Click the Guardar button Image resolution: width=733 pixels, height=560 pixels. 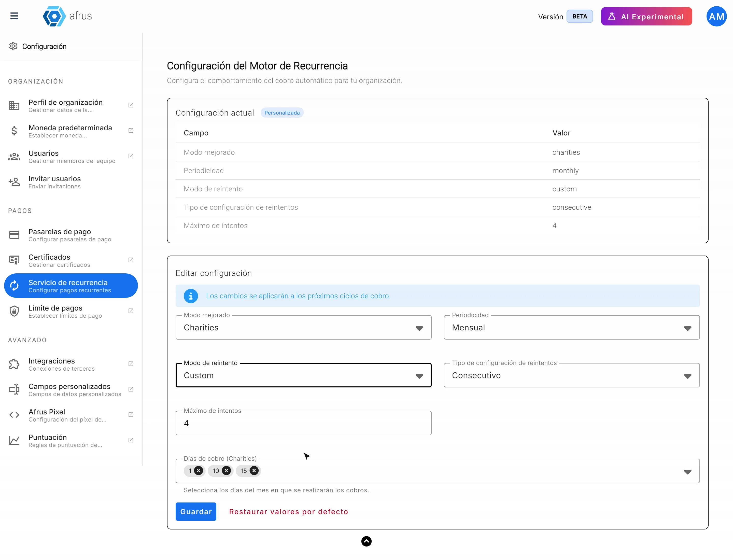click(x=196, y=512)
